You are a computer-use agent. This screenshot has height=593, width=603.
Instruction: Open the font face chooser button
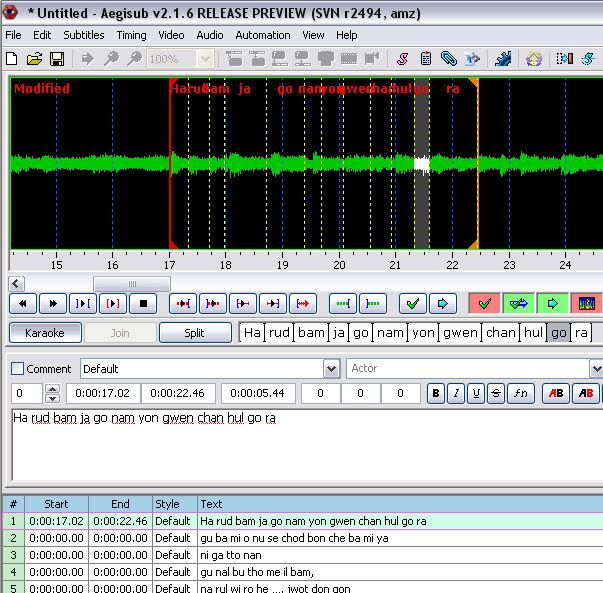[x=520, y=394]
